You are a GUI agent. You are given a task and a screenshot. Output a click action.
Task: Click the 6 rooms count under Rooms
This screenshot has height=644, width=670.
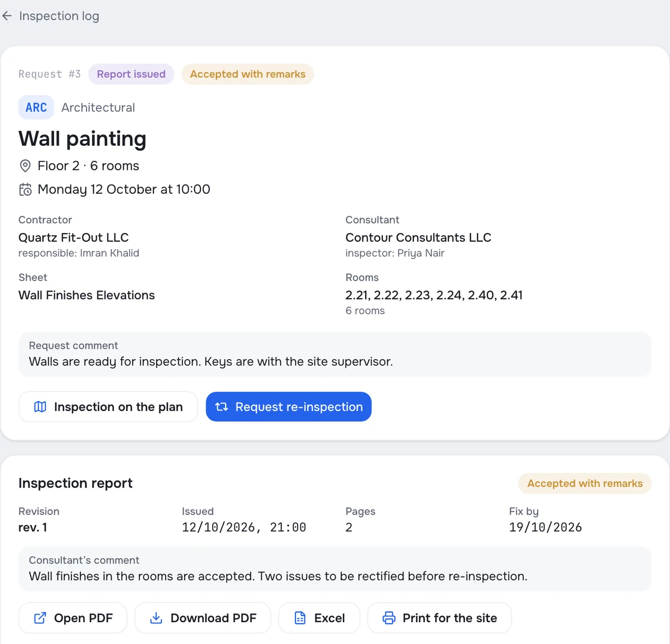pyautogui.click(x=365, y=311)
